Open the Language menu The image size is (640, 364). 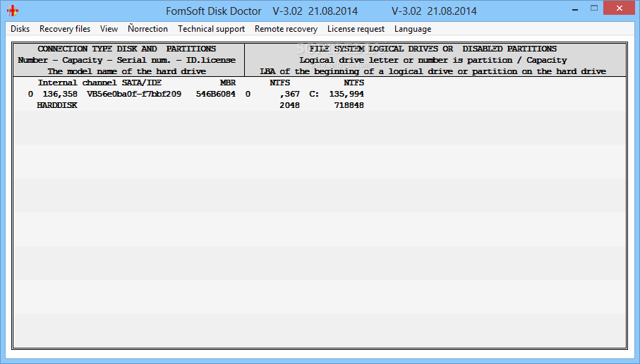(x=413, y=29)
